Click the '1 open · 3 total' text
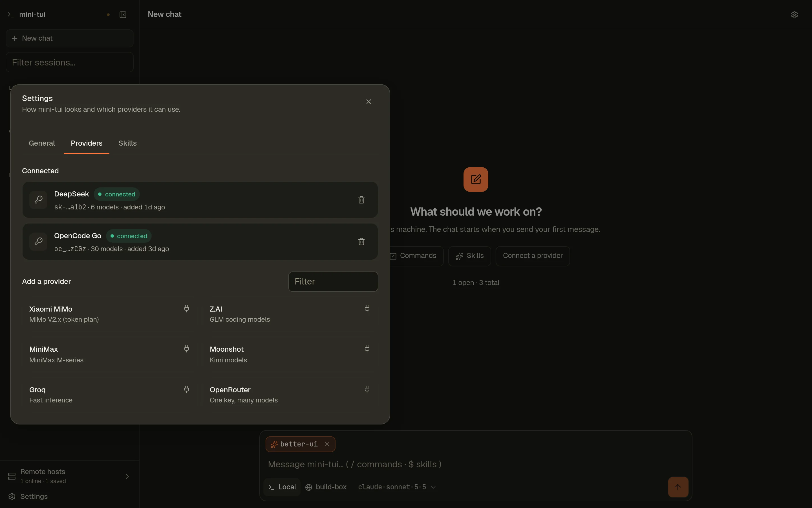Image resolution: width=812 pixels, height=508 pixels. coord(475,283)
